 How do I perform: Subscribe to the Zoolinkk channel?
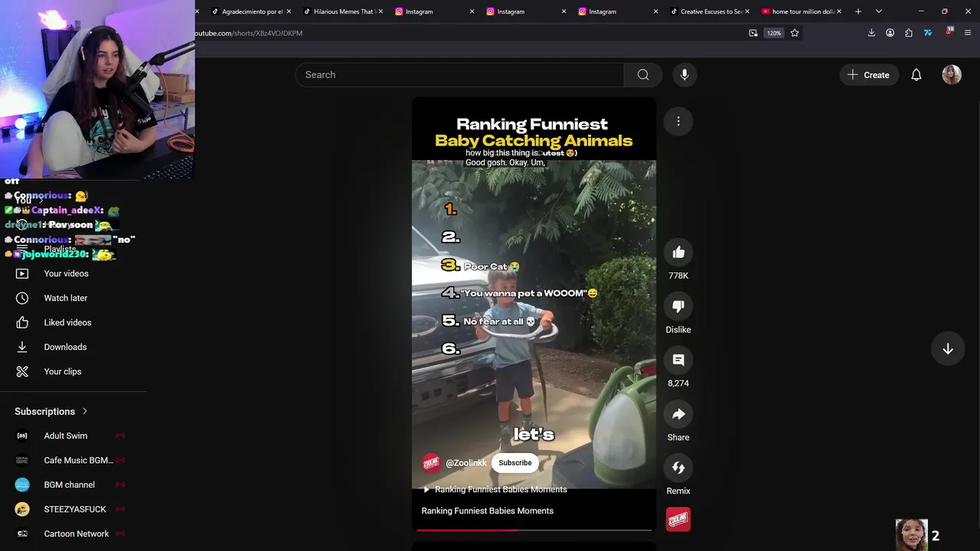pyautogui.click(x=515, y=463)
